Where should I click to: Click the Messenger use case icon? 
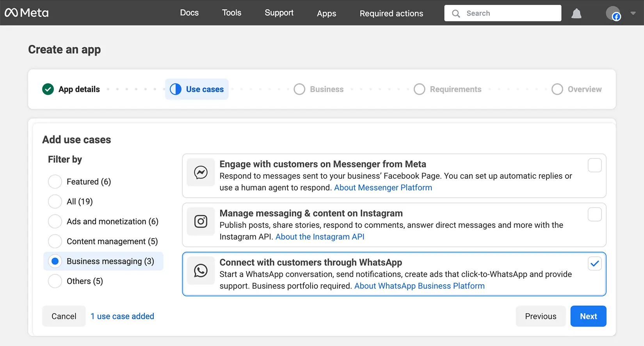point(201,172)
